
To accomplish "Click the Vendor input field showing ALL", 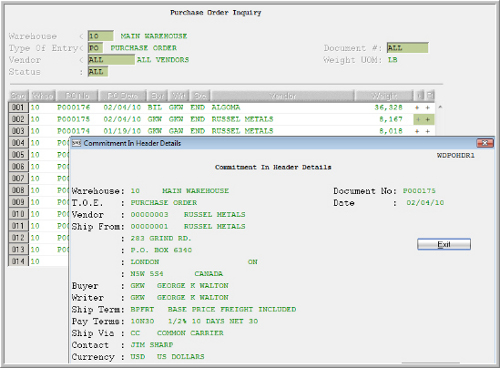I will [x=111, y=60].
